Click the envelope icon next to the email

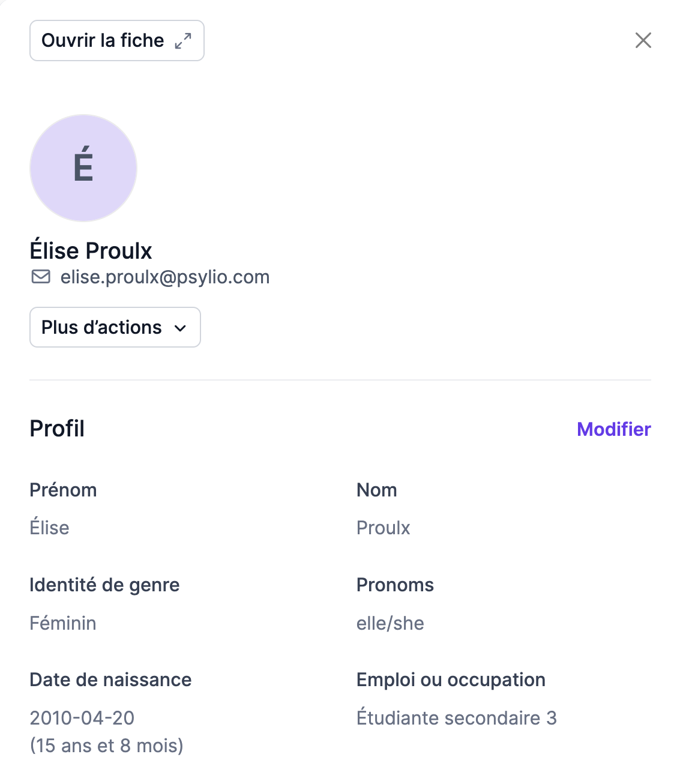click(41, 277)
